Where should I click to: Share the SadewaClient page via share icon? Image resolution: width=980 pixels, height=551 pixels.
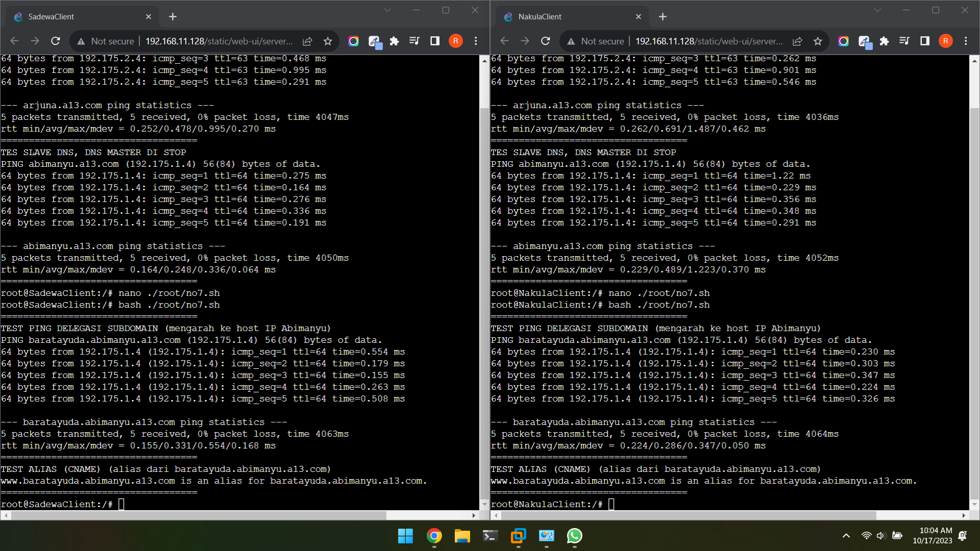[307, 41]
